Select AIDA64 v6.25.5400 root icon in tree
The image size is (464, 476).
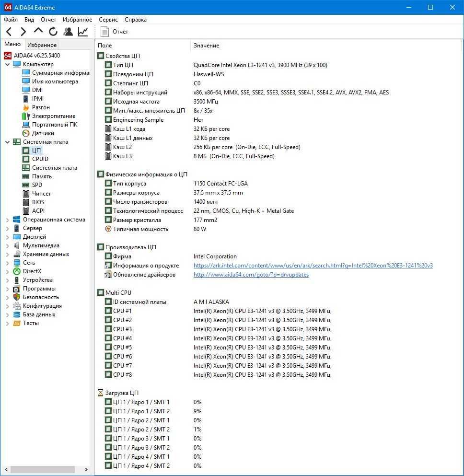pyautogui.click(x=8, y=55)
